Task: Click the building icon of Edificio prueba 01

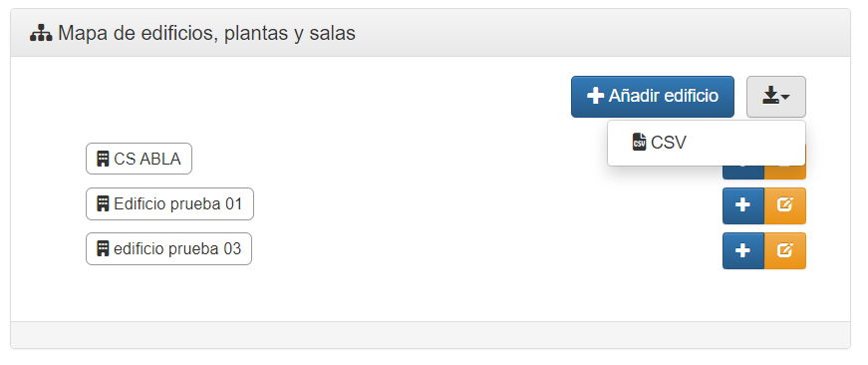Action: [x=103, y=203]
